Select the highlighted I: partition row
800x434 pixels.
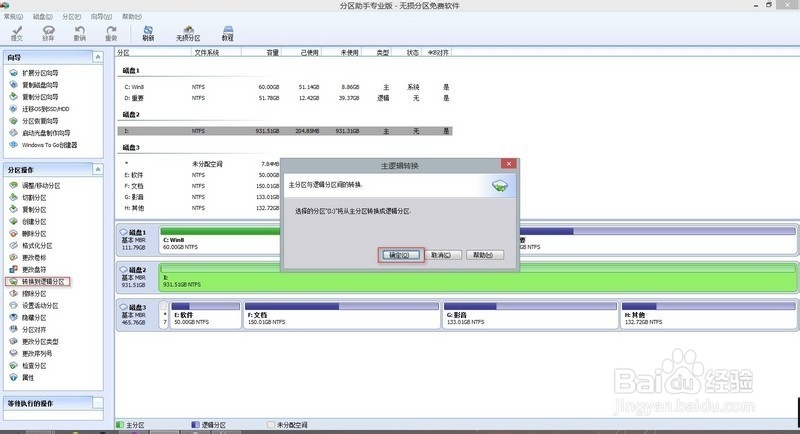285,131
